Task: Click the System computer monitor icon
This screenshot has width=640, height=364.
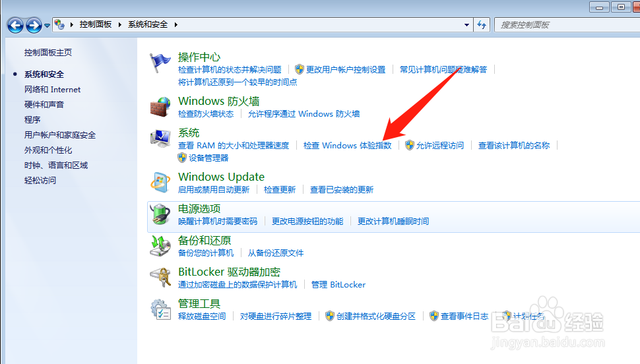Action: click(160, 138)
